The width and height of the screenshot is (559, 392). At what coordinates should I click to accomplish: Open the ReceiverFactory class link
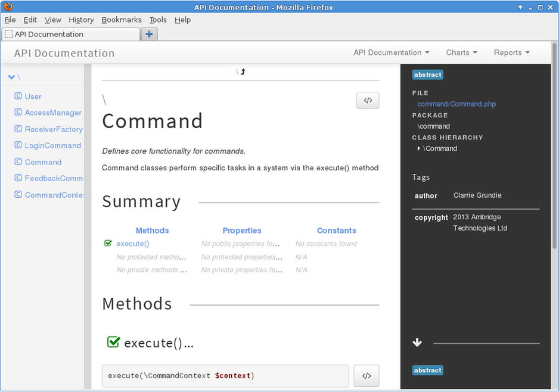tap(54, 129)
